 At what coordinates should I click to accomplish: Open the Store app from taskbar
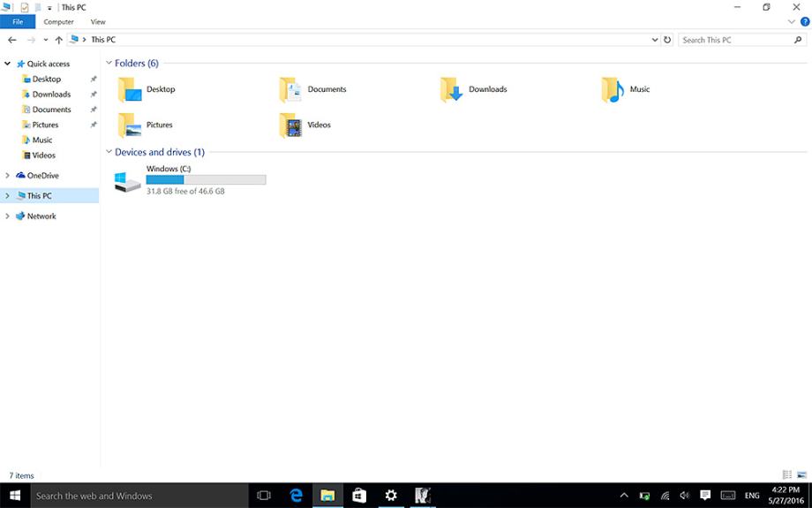click(x=359, y=496)
